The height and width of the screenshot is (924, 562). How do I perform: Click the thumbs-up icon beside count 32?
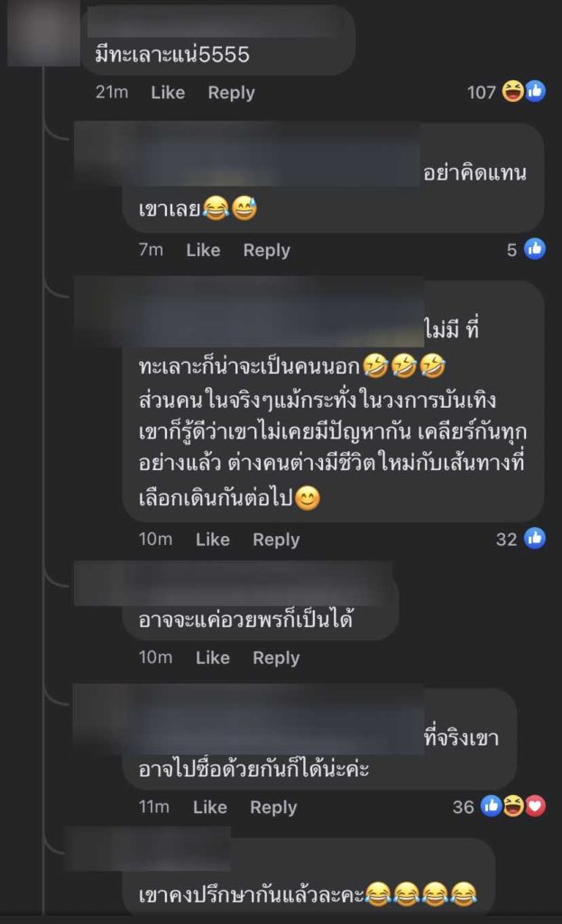535,538
